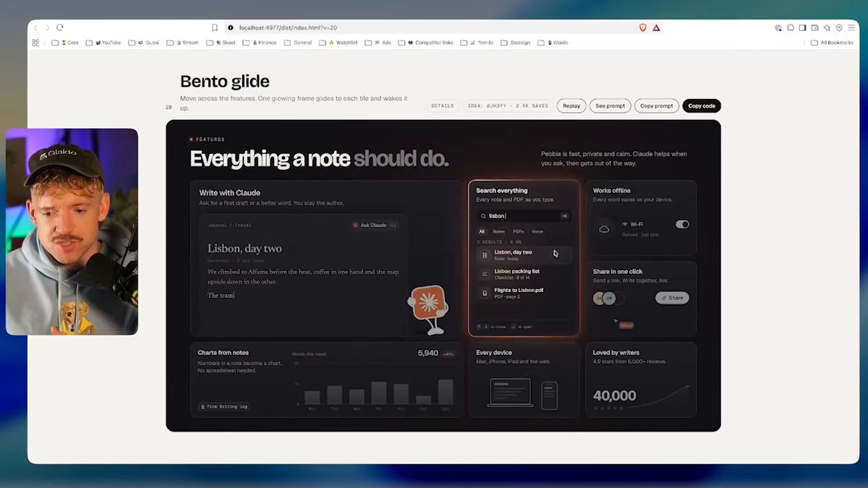The width and height of the screenshot is (868, 488).
Task: Click the magnifier icon in the search box
Action: click(x=483, y=215)
